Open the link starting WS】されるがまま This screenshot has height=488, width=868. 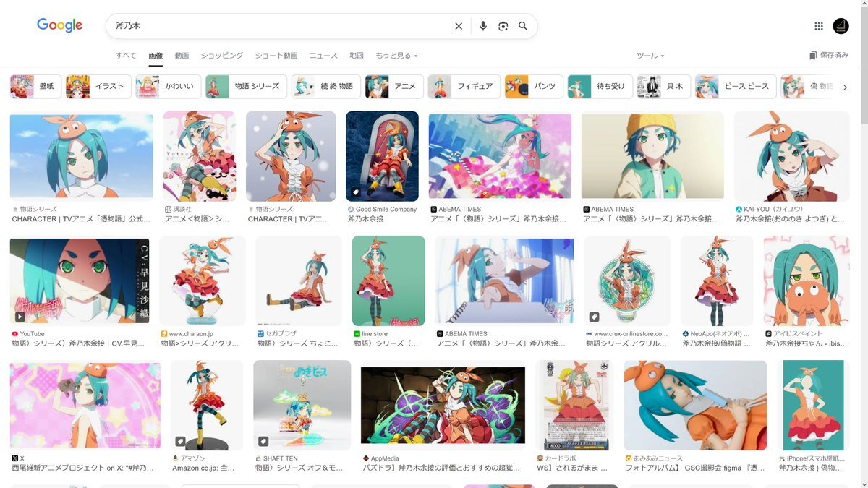pyautogui.click(x=572, y=468)
